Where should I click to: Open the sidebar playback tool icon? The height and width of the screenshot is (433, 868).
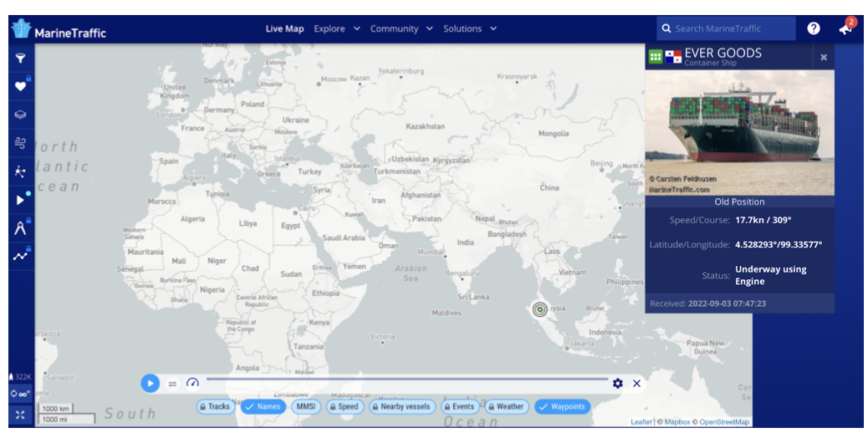20,200
